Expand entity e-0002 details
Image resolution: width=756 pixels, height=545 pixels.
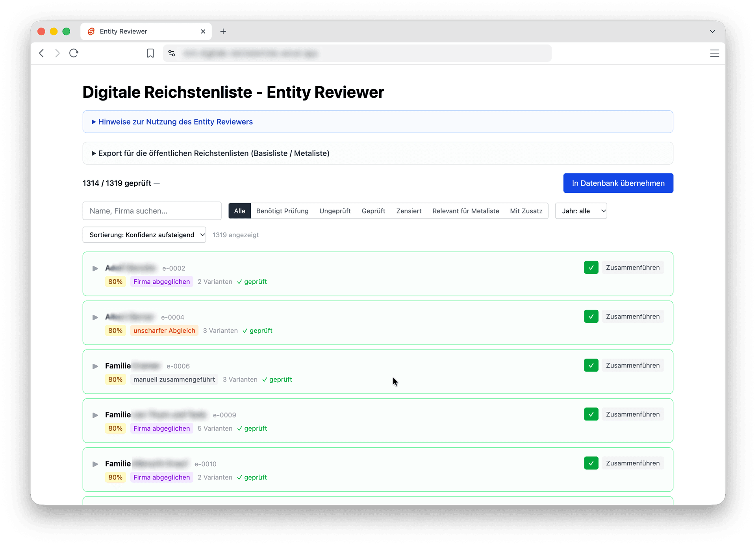click(x=95, y=268)
